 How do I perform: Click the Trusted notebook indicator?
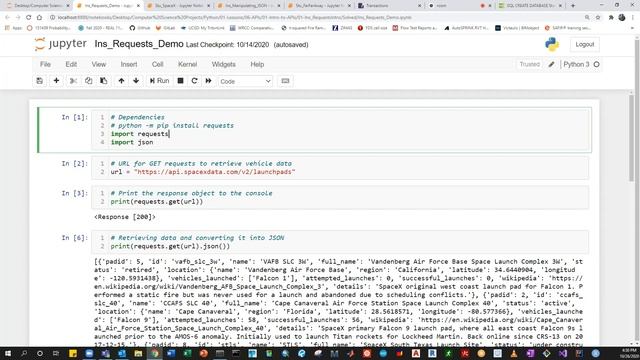529,64
